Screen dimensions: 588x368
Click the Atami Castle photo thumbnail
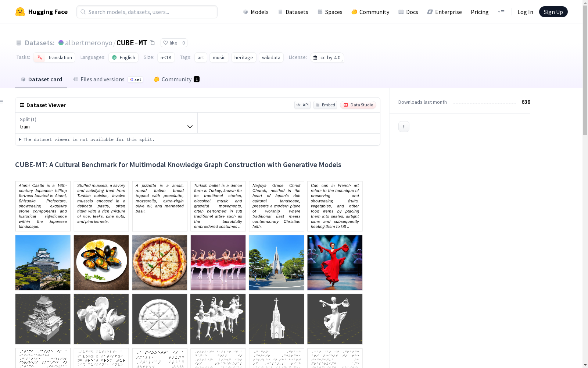pyautogui.click(x=43, y=263)
